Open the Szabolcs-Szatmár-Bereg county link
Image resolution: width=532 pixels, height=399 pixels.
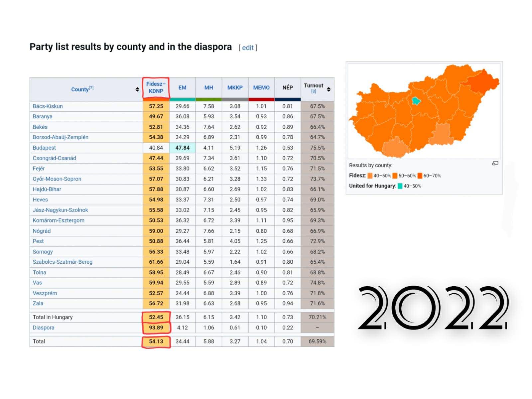(63, 262)
